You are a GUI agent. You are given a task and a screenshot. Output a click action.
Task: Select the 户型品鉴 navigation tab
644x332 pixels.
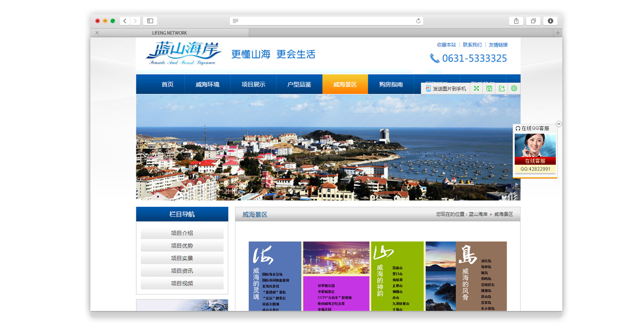coord(299,84)
